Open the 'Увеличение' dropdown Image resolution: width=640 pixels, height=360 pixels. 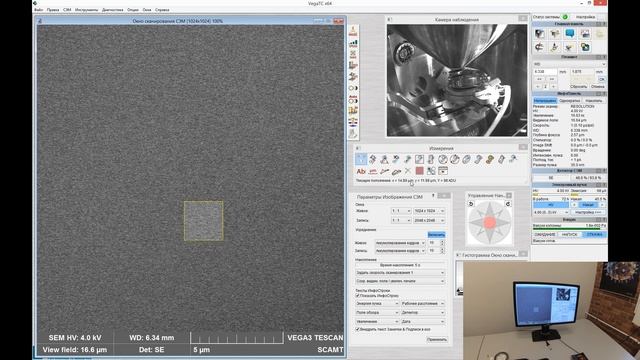click(x=377, y=322)
